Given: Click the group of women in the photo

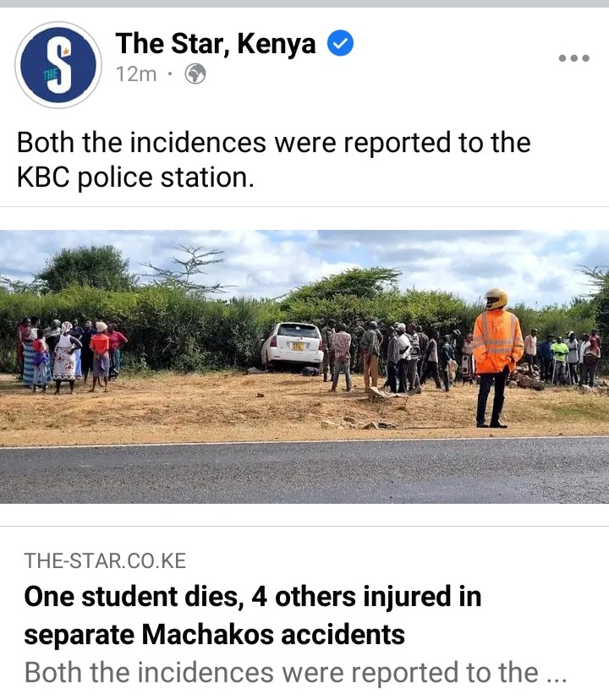Looking at the screenshot, I should [x=72, y=355].
